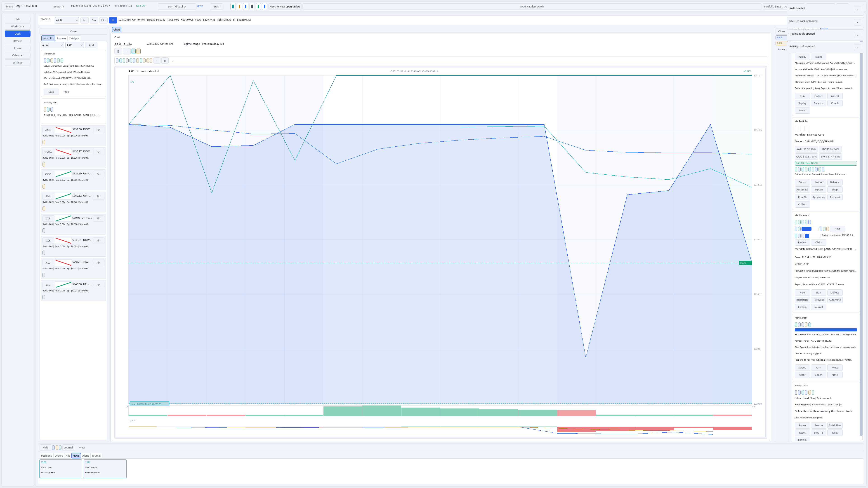868x488 pixels.
Task: Click the amber chip in chart header
Action: point(139,51)
